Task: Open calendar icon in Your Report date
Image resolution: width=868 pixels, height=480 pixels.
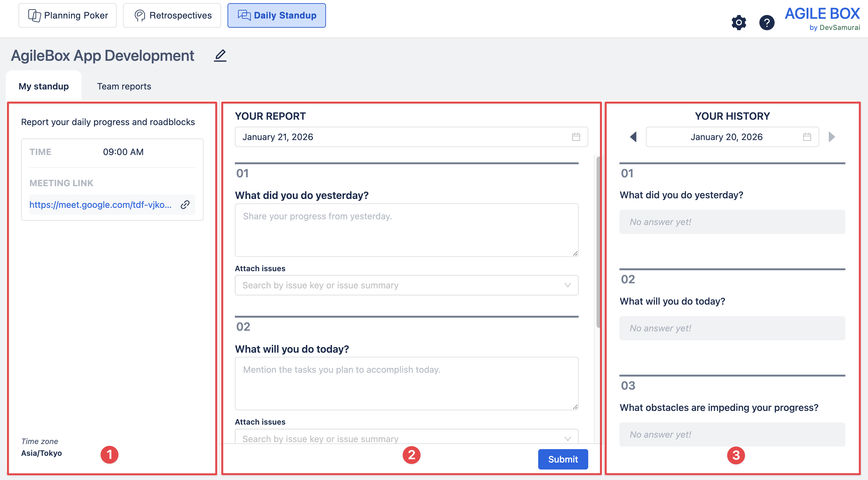Action: pos(576,137)
